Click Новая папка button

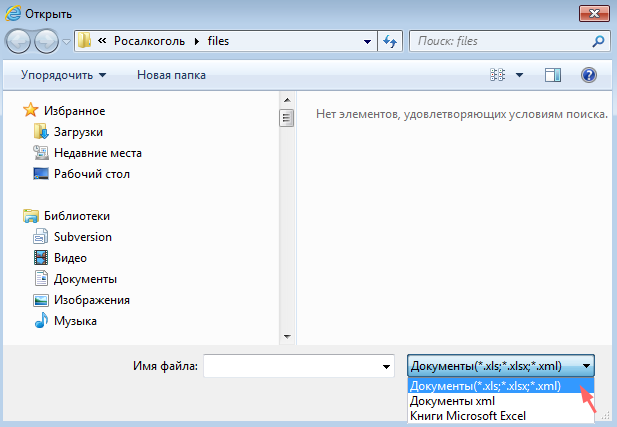tap(171, 75)
